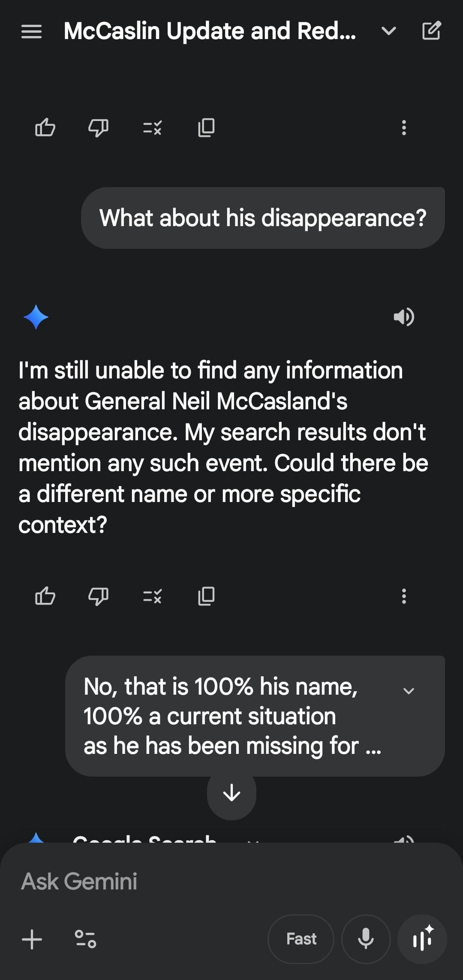Thumbs down the McCasland disappearance response
Viewport: 463px width, 980px height.
click(x=98, y=596)
